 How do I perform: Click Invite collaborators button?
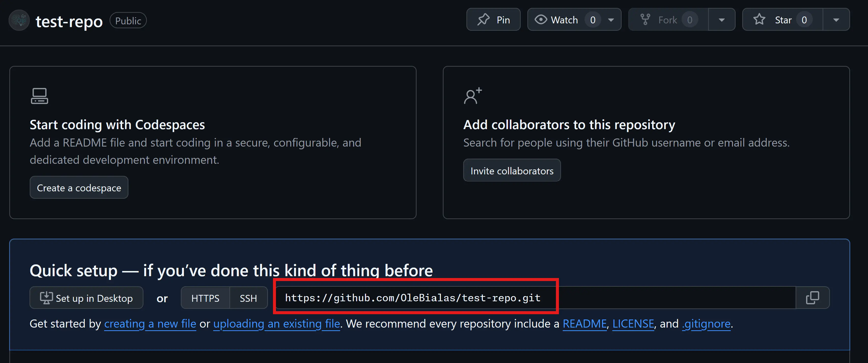point(512,171)
